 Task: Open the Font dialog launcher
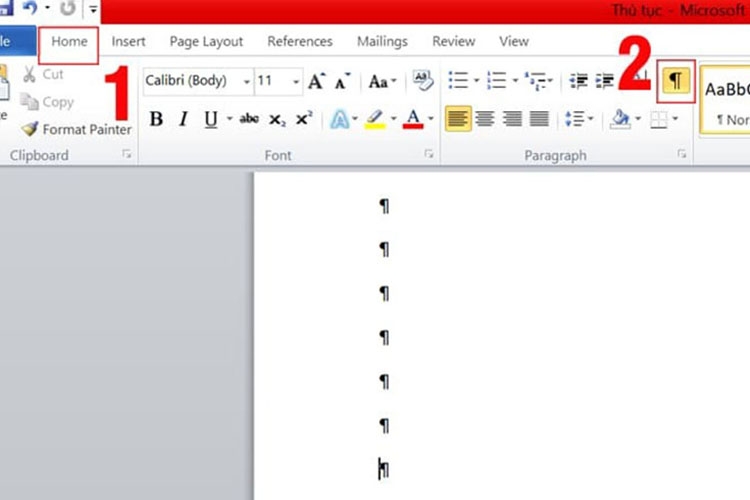[x=429, y=154]
